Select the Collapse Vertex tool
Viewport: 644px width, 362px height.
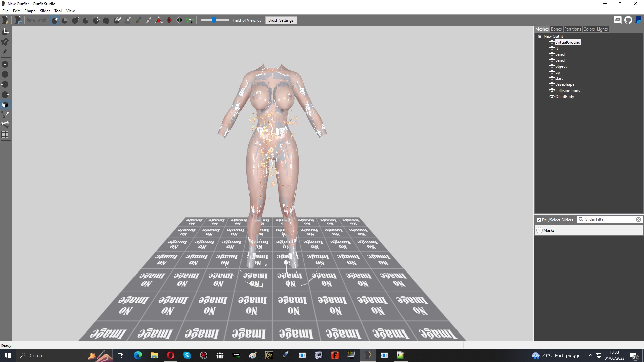(x=159, y=20)
